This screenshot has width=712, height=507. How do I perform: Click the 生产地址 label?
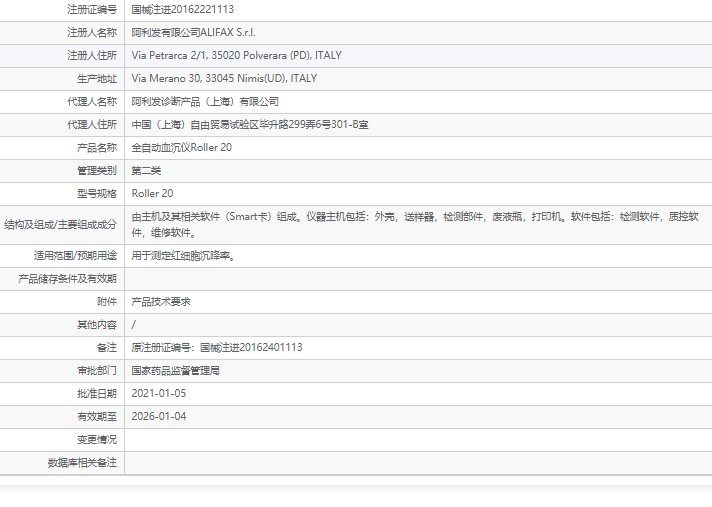tap(97, 79)
